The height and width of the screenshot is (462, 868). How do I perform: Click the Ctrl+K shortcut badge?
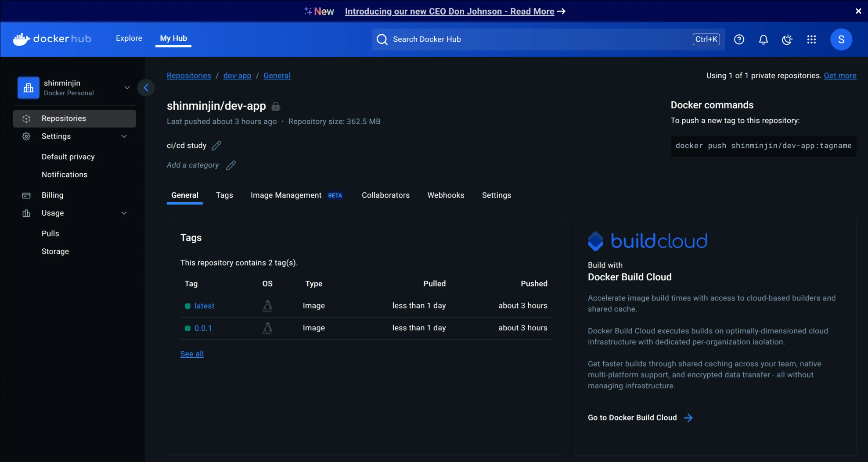click(706, 39)
